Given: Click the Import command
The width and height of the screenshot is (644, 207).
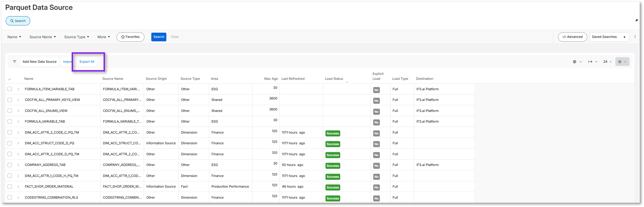Looking at the screenshot, I should tap(67, 62).
